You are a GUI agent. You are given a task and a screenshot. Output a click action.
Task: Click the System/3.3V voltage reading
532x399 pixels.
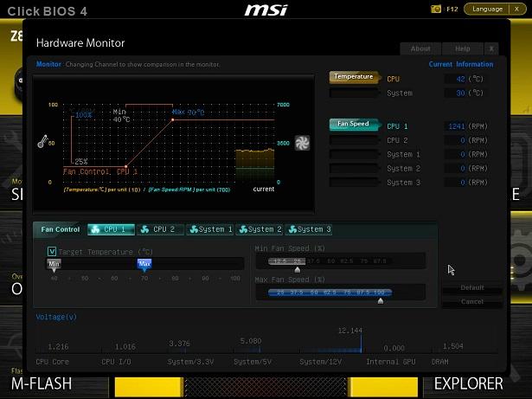click(x=179, y=344)
